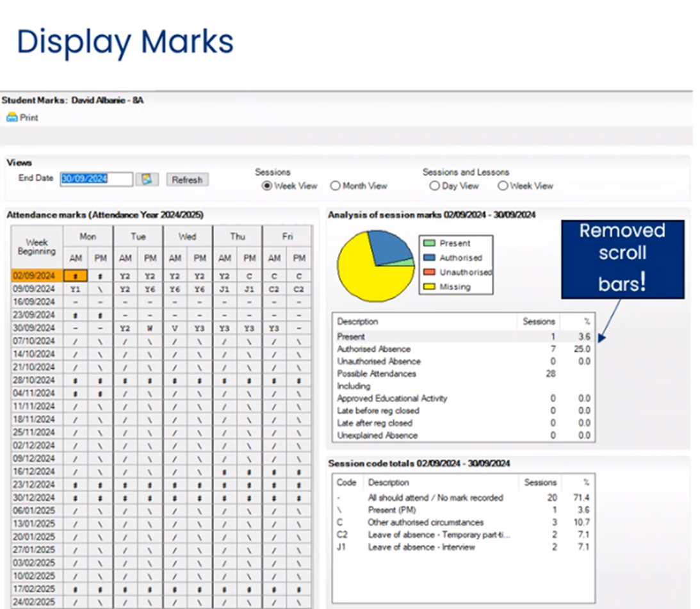The height and width of the screenshot is (609, 700).
Task: Click the Authorised blue legend swatch
Action: 429,258
